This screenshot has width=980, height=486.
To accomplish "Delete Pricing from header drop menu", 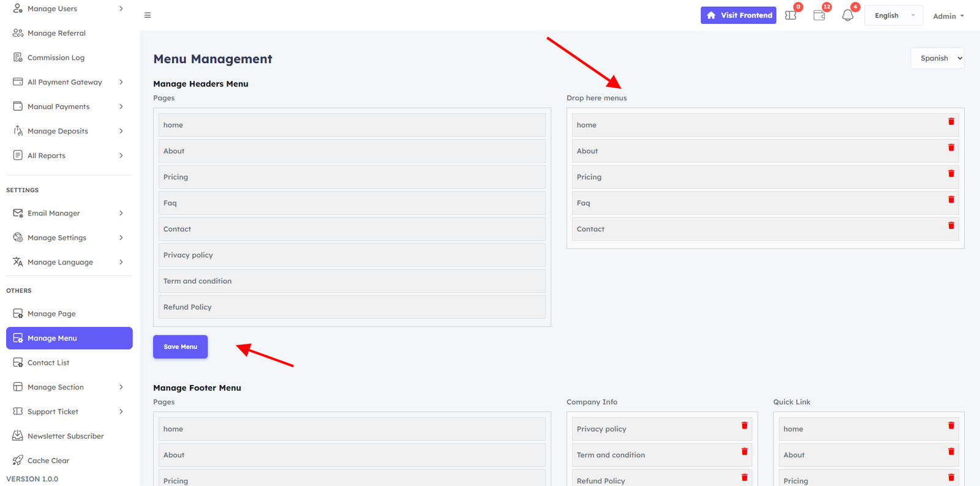I will [x=951, y=174].
